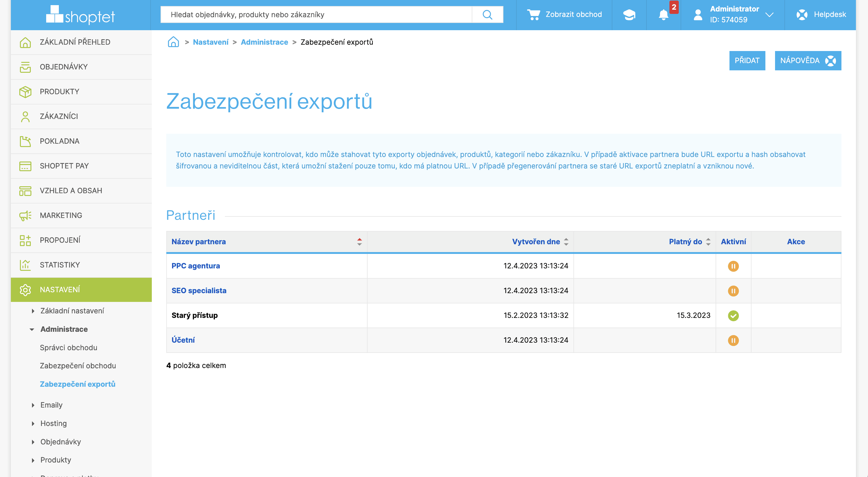Click the card icon beside Shoptet Pay

25,166
